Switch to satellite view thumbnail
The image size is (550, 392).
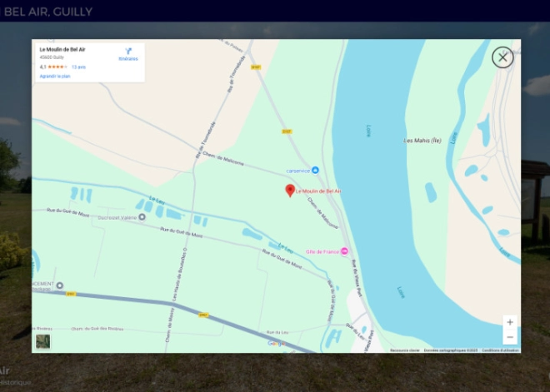point(42,341)
